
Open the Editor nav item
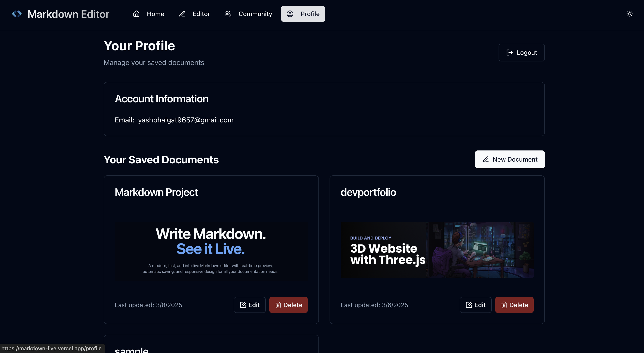click(195, 14)
